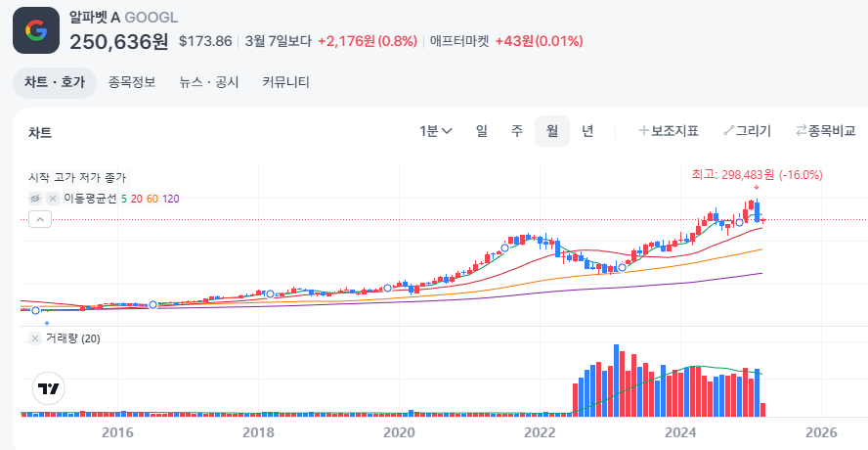The height and width of the screenshot is (450, 868).
Task: Click the circle event marker just before 2025
Action: click(x=738, y=222)
